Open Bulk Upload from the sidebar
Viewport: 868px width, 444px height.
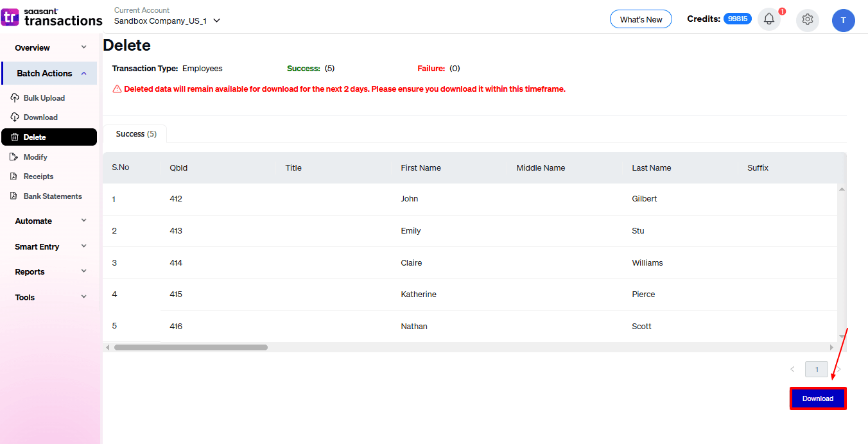[44, 98]
